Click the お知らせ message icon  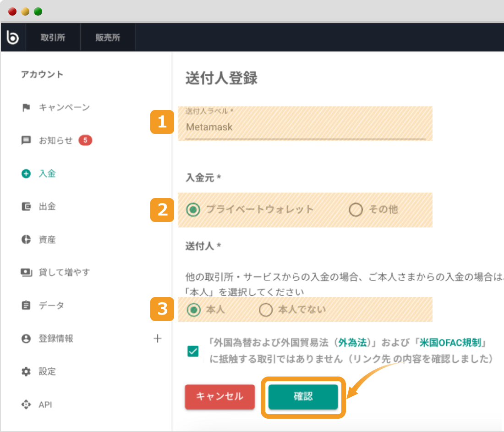click(x=26, y=140)
